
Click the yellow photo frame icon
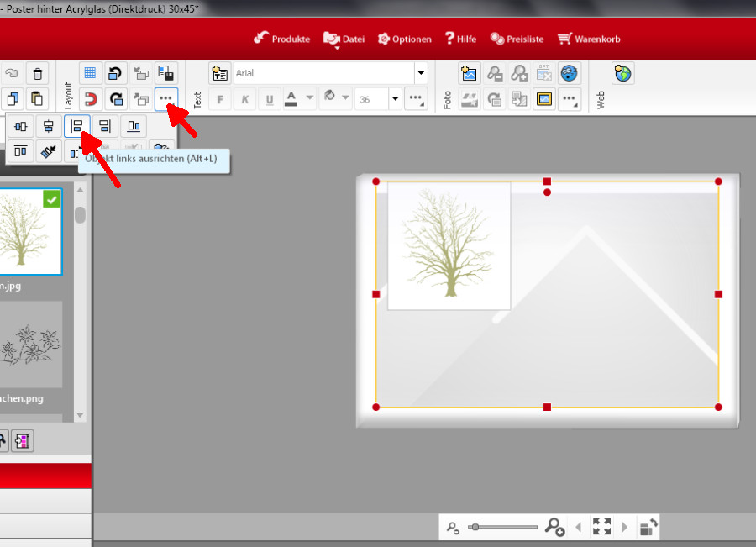click(x=544, y=99)
